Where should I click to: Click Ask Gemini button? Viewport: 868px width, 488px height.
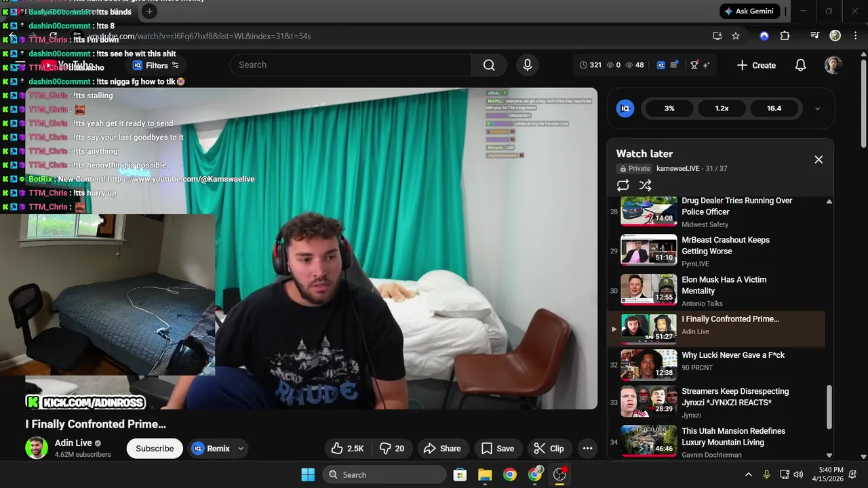[x=749, y=11]
